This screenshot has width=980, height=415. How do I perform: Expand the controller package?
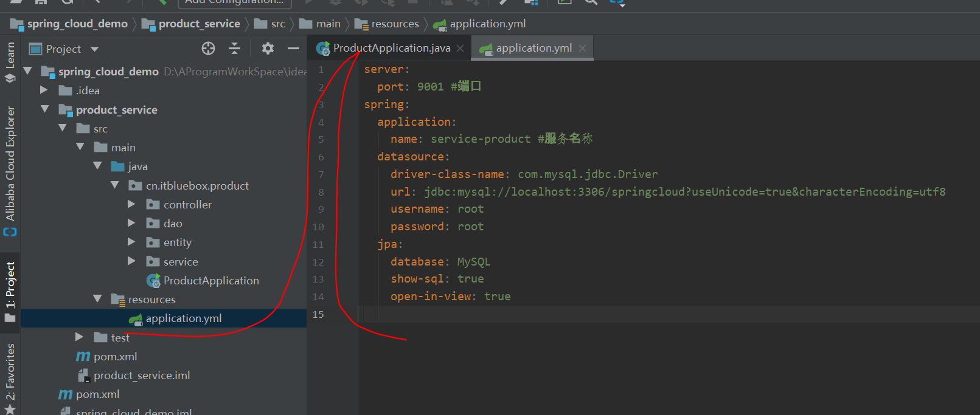(131, 204)
